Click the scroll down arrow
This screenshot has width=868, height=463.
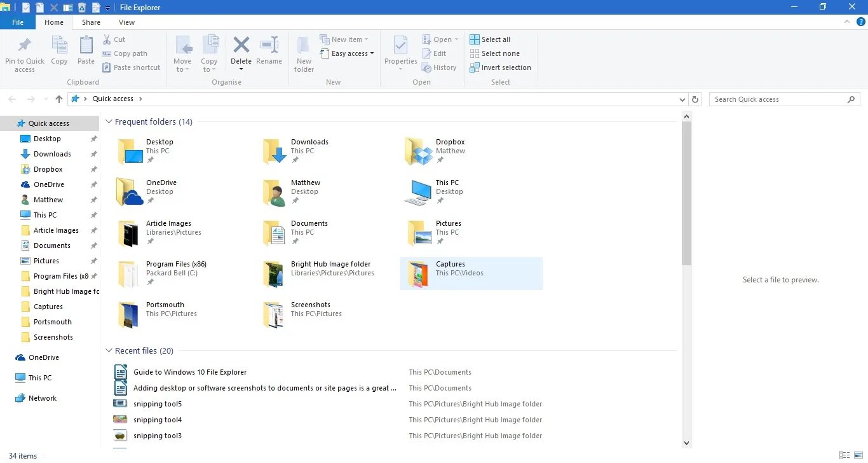coord(686,443)
